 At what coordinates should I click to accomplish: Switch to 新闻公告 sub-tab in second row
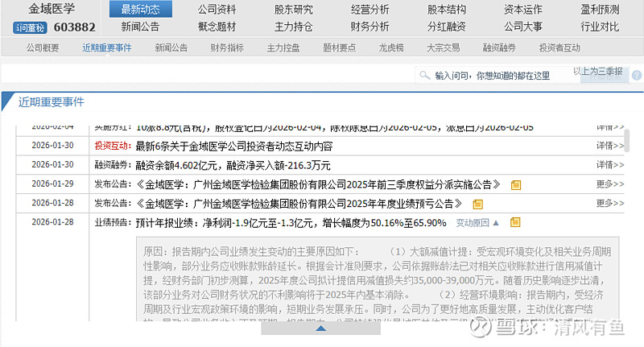[x=171, y=48]
